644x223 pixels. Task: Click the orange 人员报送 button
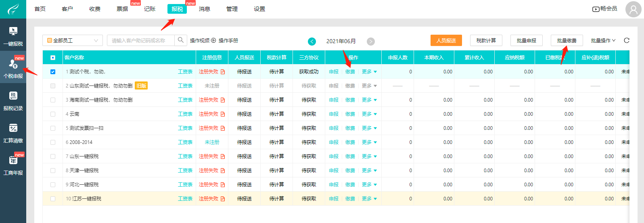coord(446,40)
